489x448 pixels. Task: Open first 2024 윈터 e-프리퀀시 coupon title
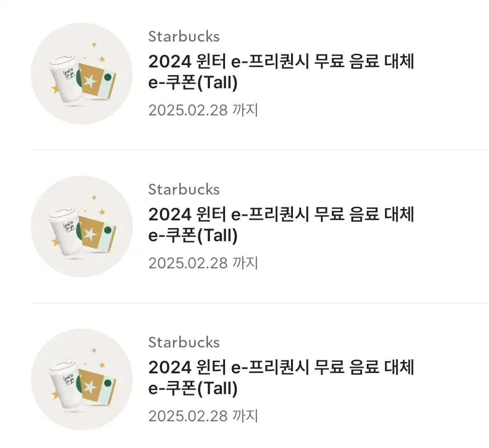(281, 72)
